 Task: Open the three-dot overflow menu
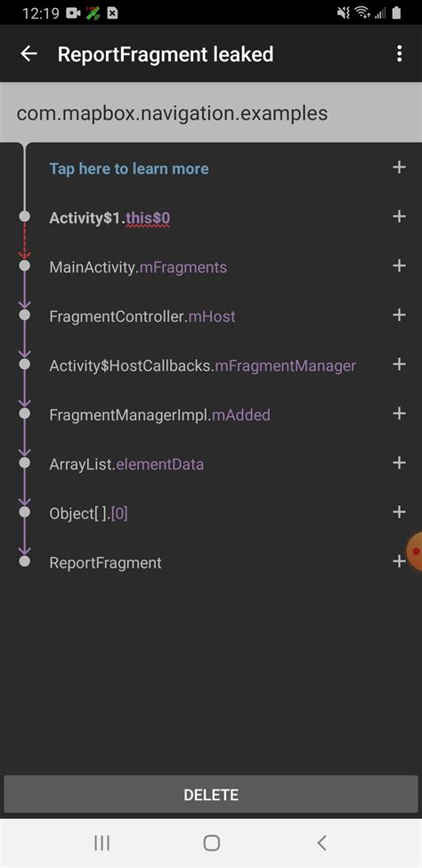pyautogui.click(x=399, y=53)
